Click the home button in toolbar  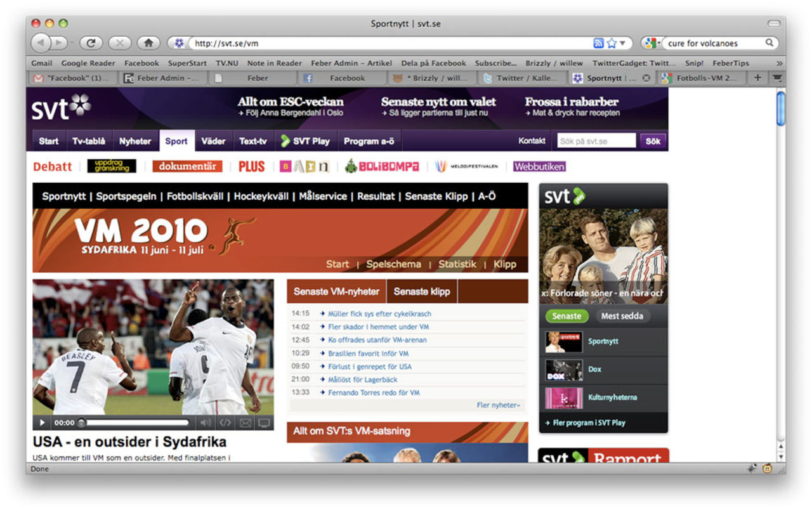148,43
